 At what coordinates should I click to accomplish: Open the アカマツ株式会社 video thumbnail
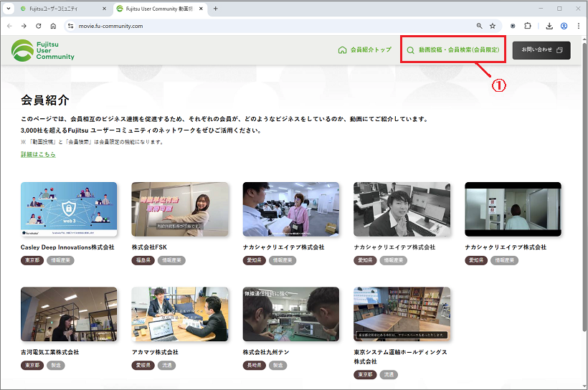[180, 314]
